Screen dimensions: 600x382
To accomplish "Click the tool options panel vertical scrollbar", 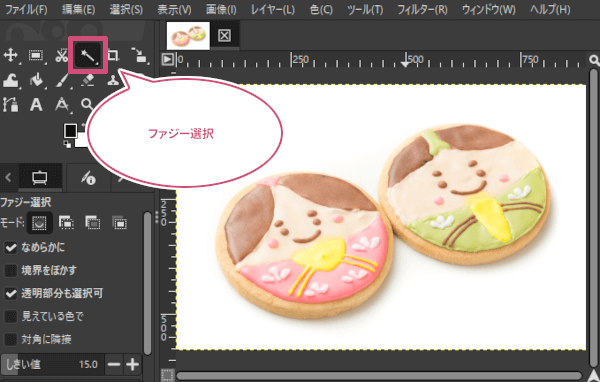I will [x=147, y=284].
